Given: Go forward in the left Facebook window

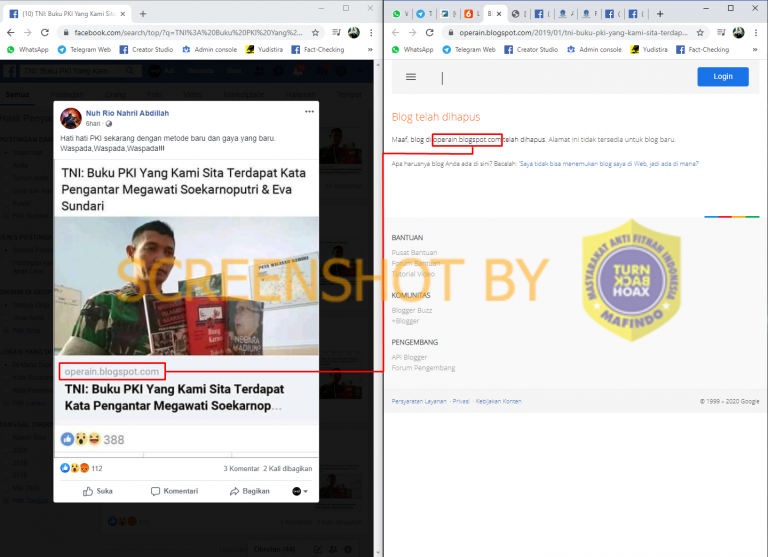Looking at the screenshot, I should [27, 33].
